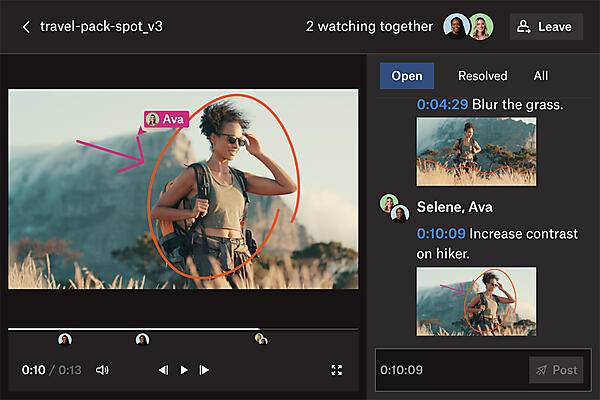Enter fullscreen mode
Image resolution: width=600 pixels, height=400 pixels.
(x=337, y=370)
